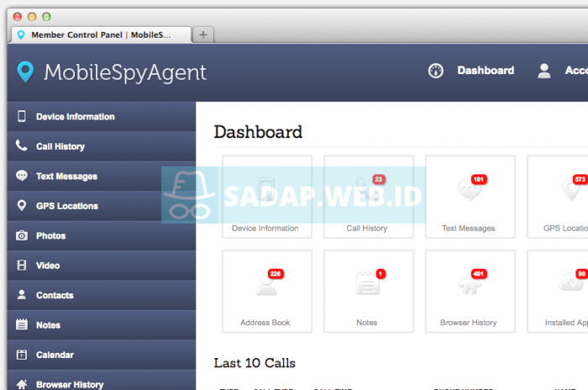
Task: Click the Video film icon in sidebar
Action: 22,266
